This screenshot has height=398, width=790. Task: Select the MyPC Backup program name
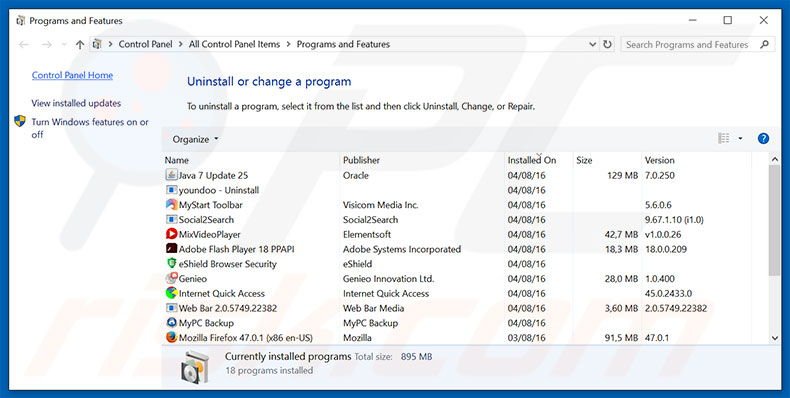pos(206,323)
